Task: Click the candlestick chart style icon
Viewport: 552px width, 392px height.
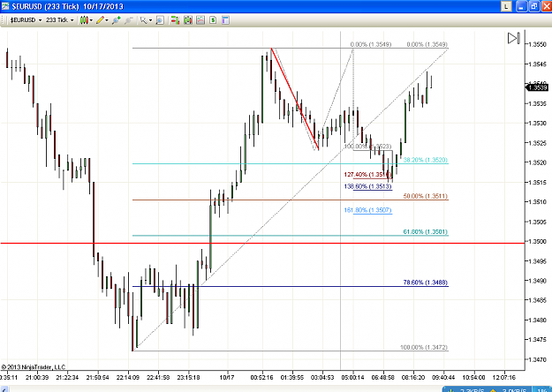Action: pos(84,20)
